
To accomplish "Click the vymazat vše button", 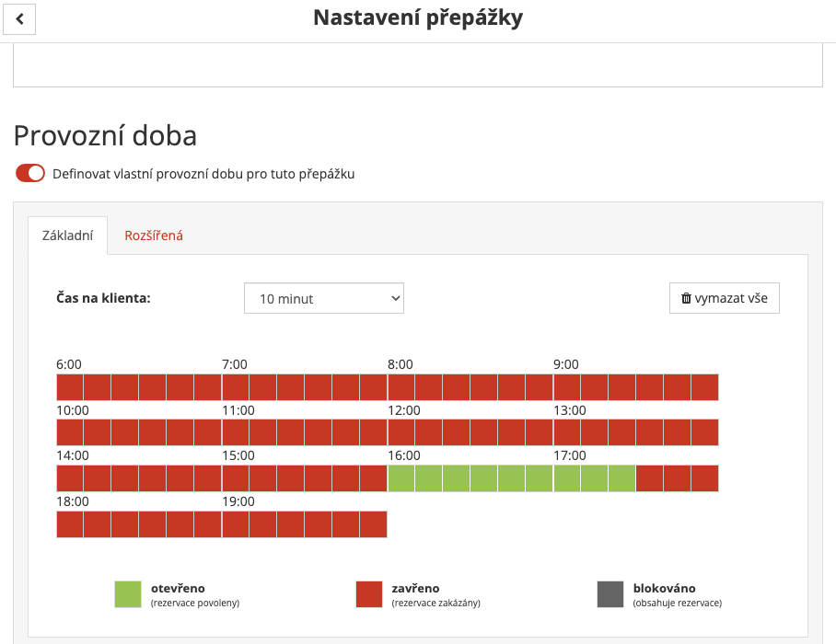I will [724, 298].
